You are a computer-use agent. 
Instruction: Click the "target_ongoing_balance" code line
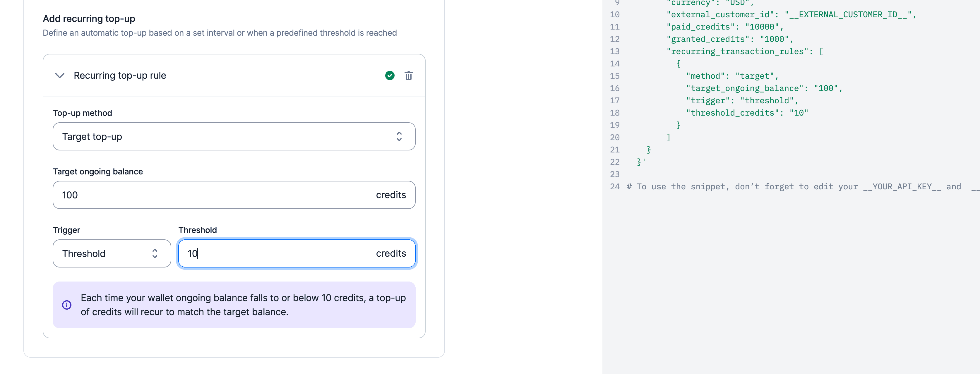tap(764, 88)
